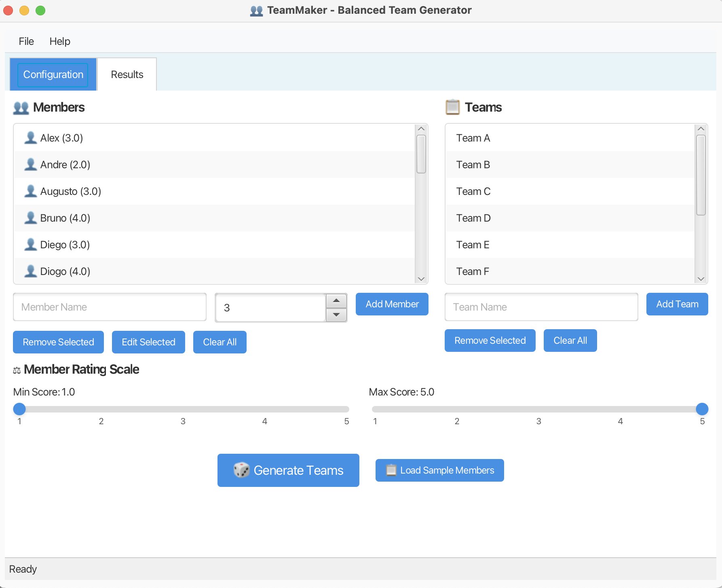This screenshot has height=588, width=722.
Task: Click the scale icon by Member Rating Scale
Action: [x=17, y=370]
